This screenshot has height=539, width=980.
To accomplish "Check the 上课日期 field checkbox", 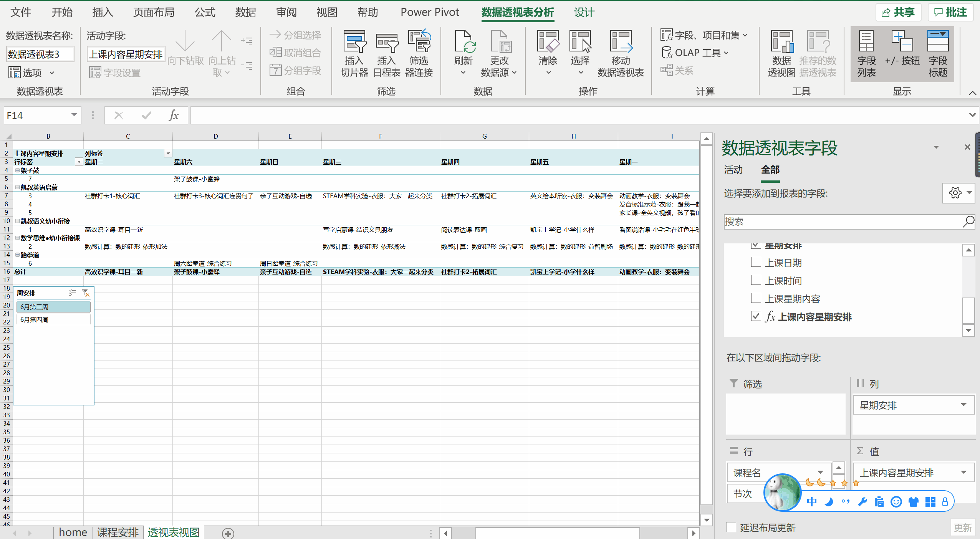I will (756, 262).
